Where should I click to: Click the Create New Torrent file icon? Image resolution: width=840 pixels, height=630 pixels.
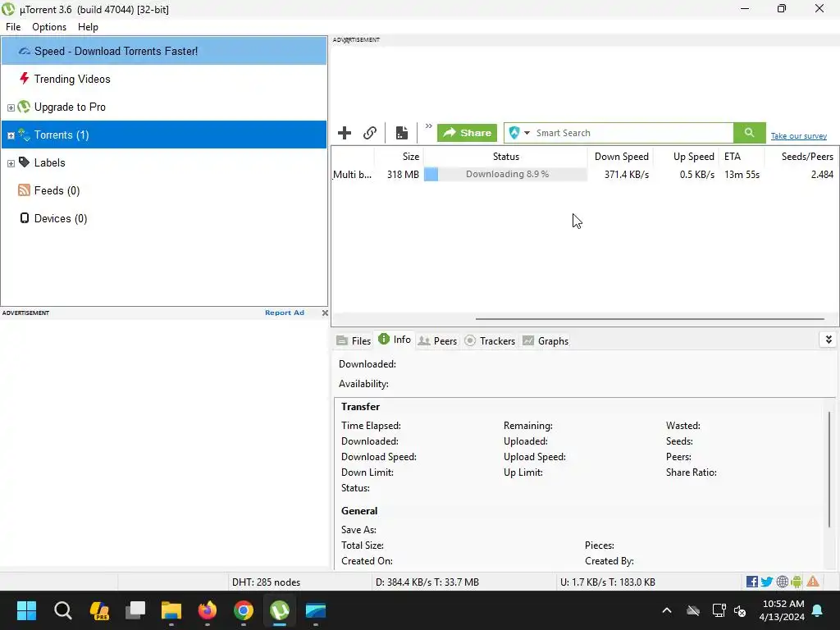tap(401, 133)
